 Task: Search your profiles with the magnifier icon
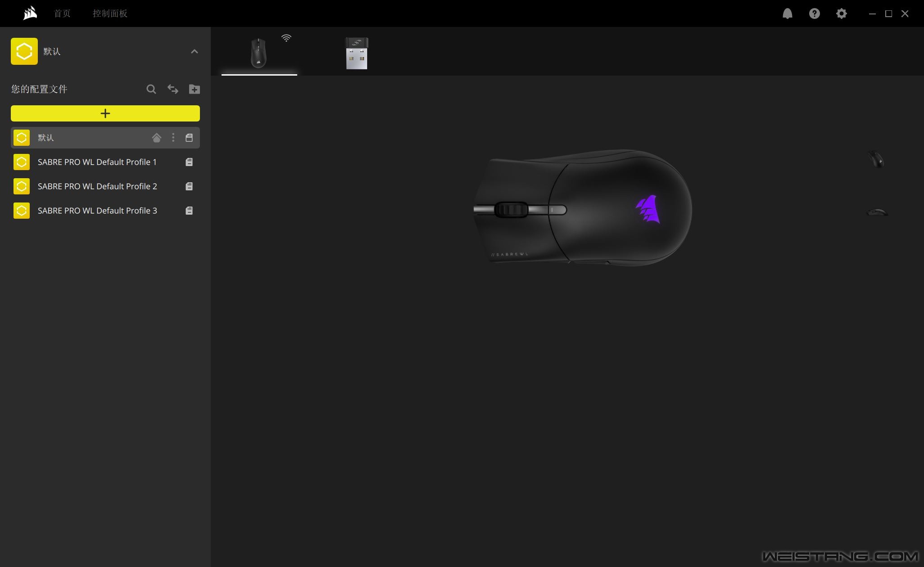click(x=151, y=89)
